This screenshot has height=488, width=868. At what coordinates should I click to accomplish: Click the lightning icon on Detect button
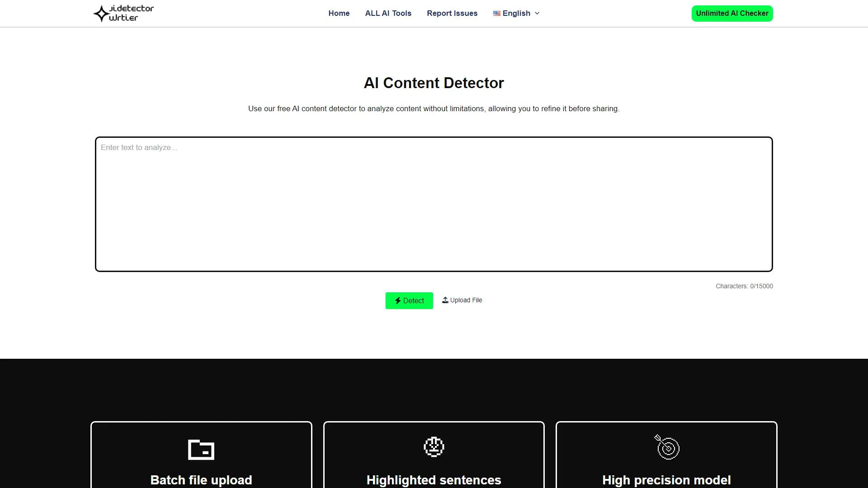[398, 300]
